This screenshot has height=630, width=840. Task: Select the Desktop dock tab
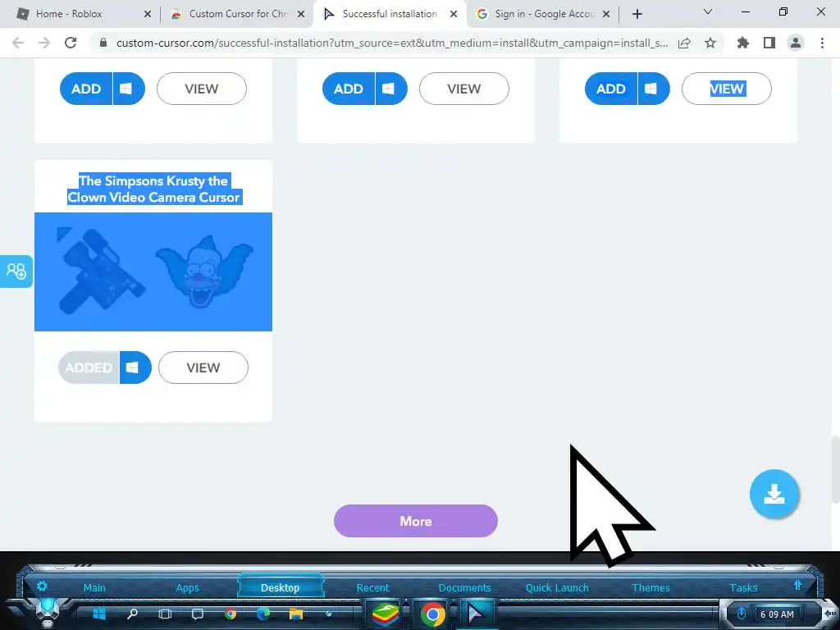point(281,587)
